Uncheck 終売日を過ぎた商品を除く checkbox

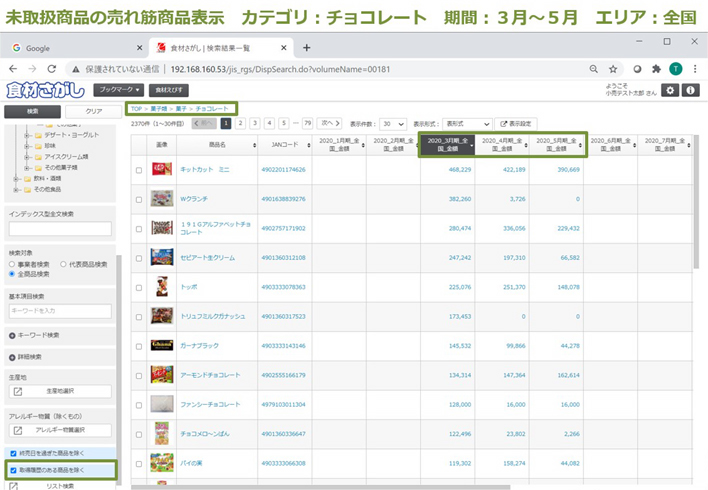(13, 453)
